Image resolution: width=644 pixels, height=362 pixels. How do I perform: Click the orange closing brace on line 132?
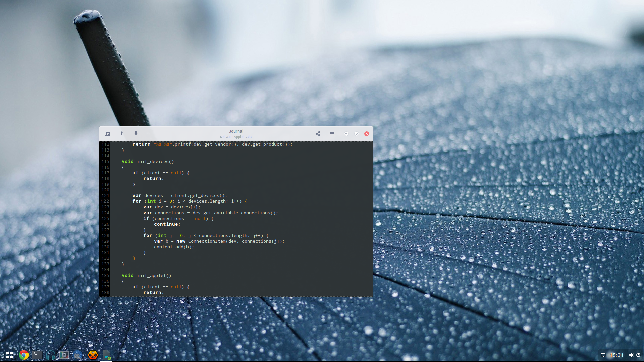tap(134, 258)
